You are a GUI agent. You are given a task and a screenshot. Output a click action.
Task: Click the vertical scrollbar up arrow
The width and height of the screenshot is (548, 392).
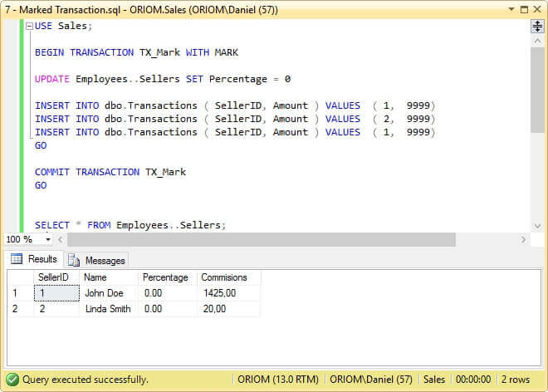(537, 42)
